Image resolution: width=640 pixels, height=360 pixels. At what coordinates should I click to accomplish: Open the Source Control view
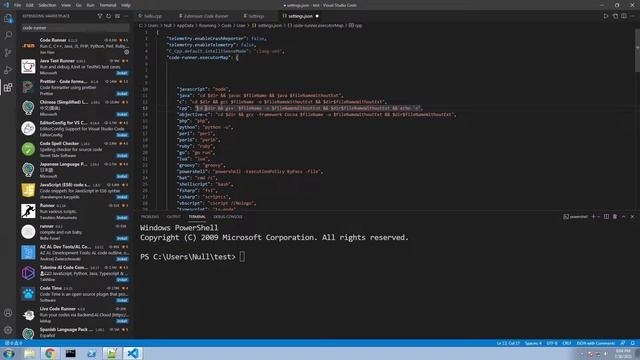[8, 53]
